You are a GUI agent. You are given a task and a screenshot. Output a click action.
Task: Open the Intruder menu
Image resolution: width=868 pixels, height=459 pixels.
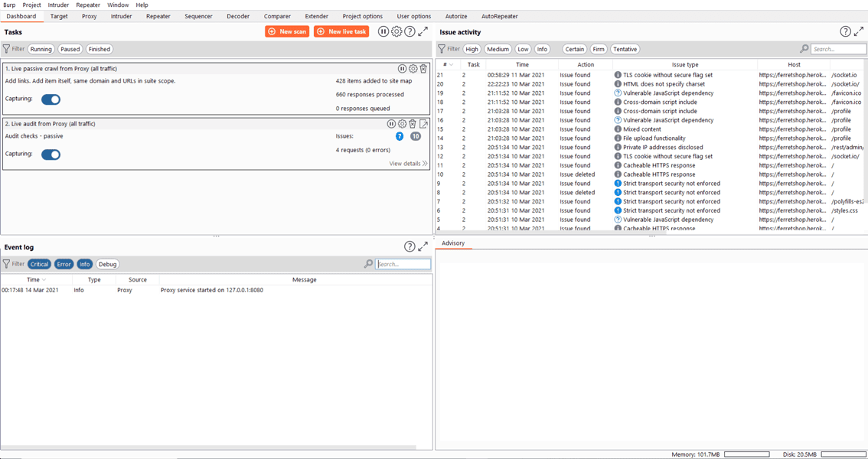tap(59, 5)
